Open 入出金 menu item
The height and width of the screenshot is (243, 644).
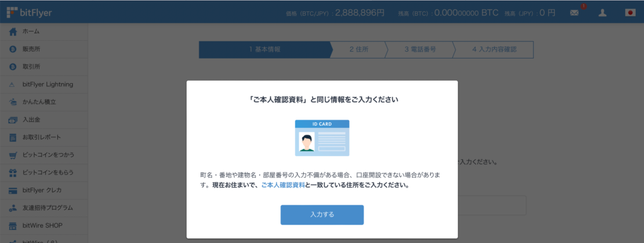pos(44,120)
